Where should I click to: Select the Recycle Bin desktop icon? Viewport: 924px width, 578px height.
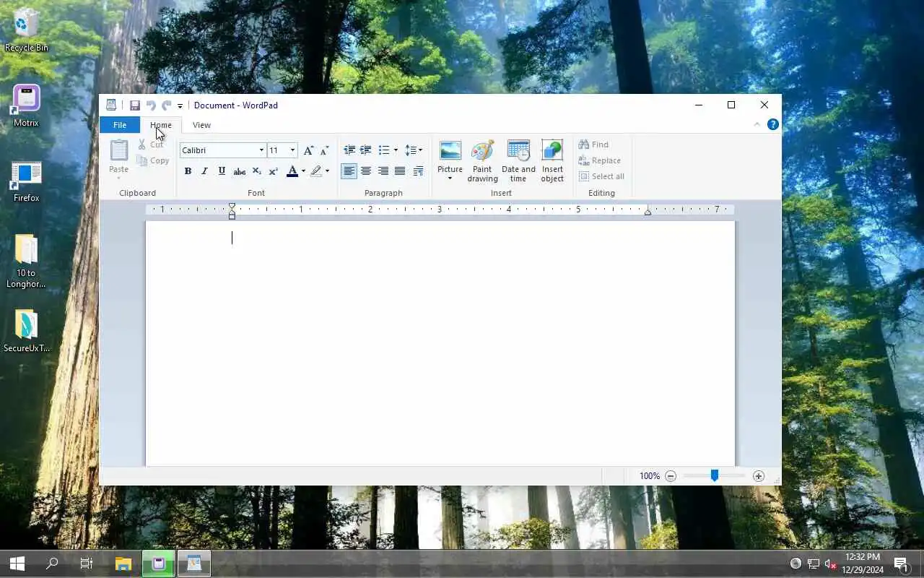27,30
